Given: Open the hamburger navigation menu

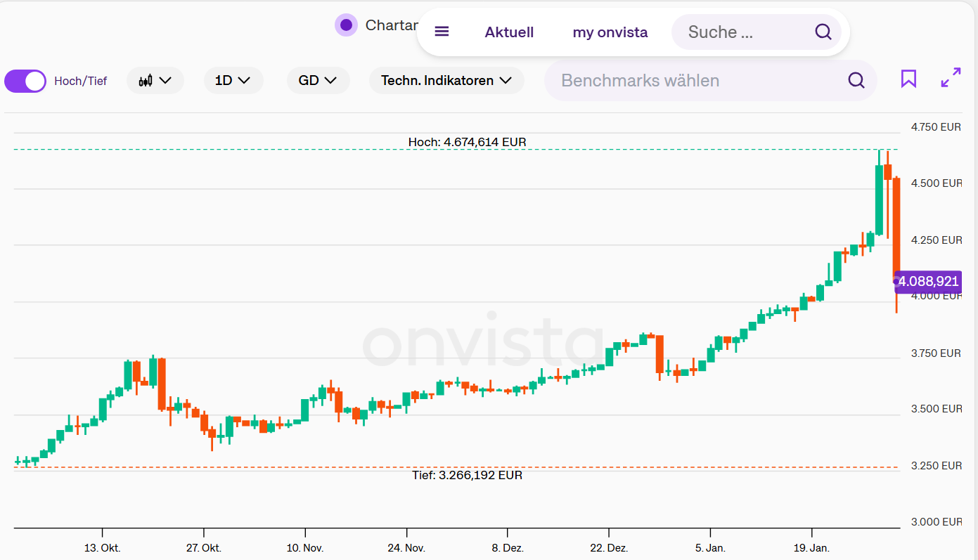Looking at the screenshot, I should [442, 32].
